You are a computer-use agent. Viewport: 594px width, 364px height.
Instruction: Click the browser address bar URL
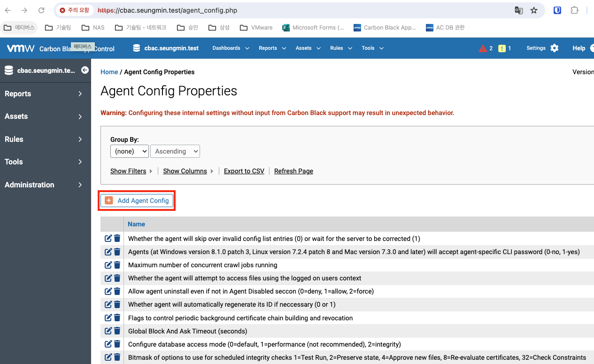pos(167,10)
